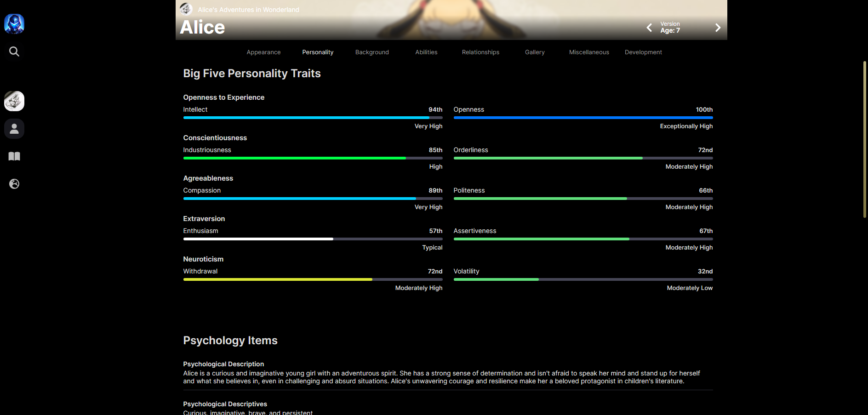Viewport: 868px width, 415px height.
Task: Click the Intellect percentile bar
Action: click(x=313, y=118)
